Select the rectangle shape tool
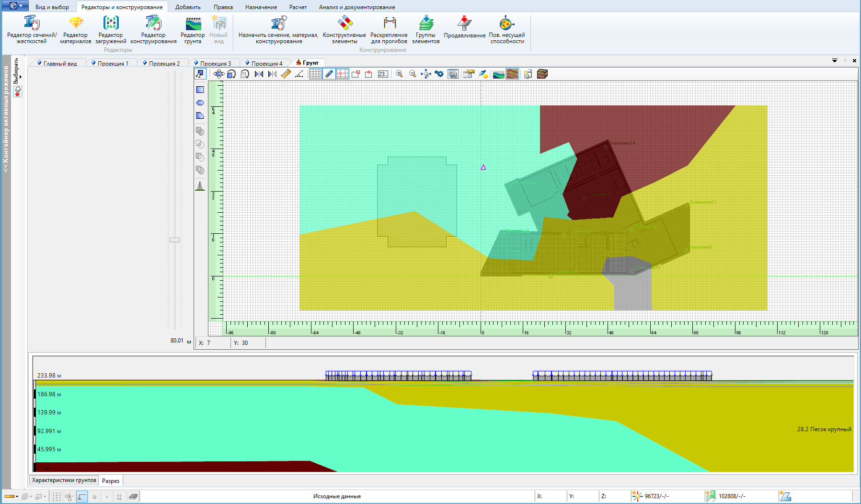 click(200, 90)
